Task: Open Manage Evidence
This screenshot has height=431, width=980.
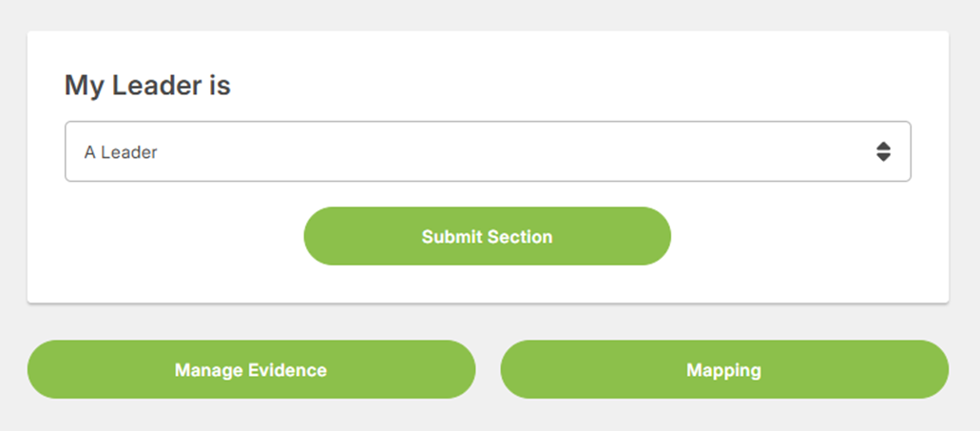Action: click(251, 369)
